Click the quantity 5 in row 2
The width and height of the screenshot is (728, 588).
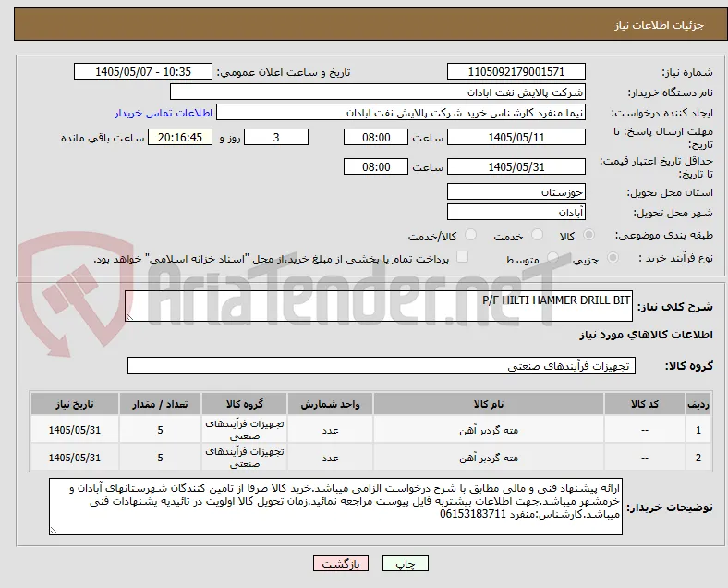coord(160,458)
